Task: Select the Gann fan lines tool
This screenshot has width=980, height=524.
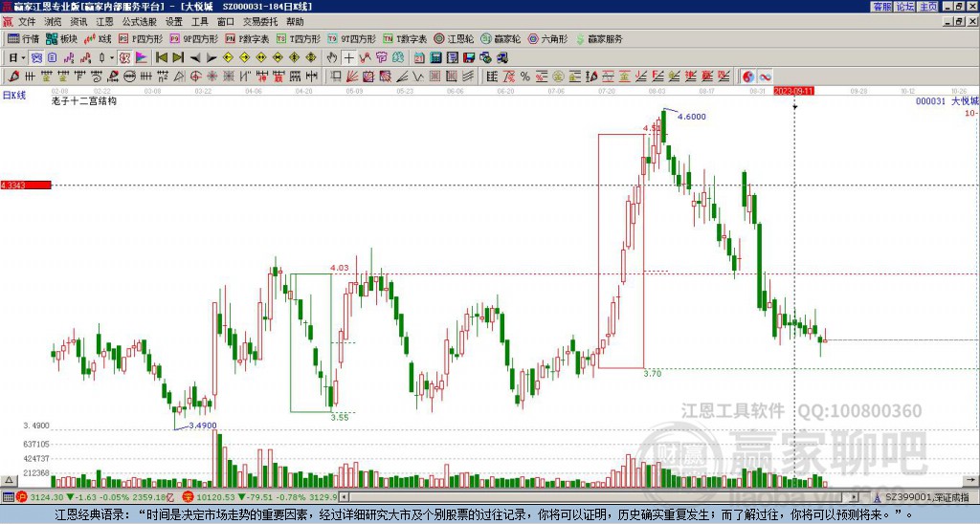Action: click(x=351, y=76)
